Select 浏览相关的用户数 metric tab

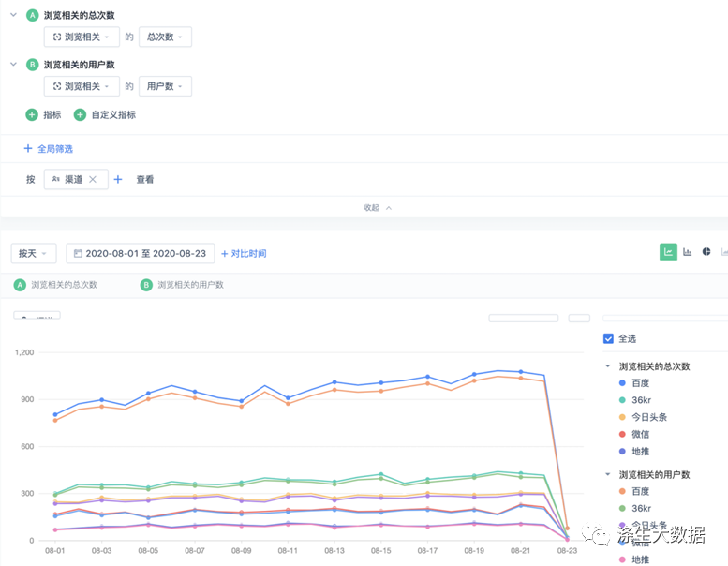(x=182, y=285)
